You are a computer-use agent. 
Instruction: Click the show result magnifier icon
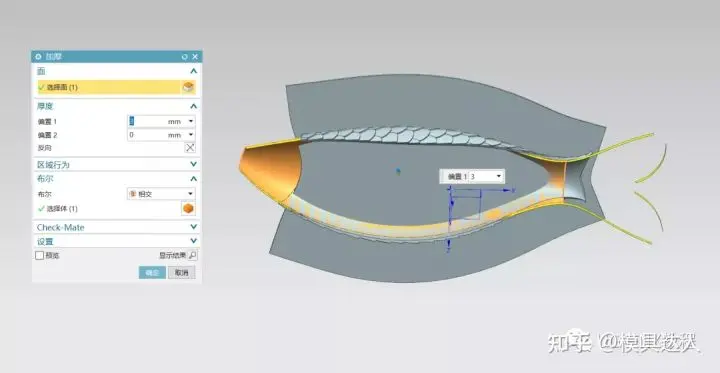[x=193, y=255]
